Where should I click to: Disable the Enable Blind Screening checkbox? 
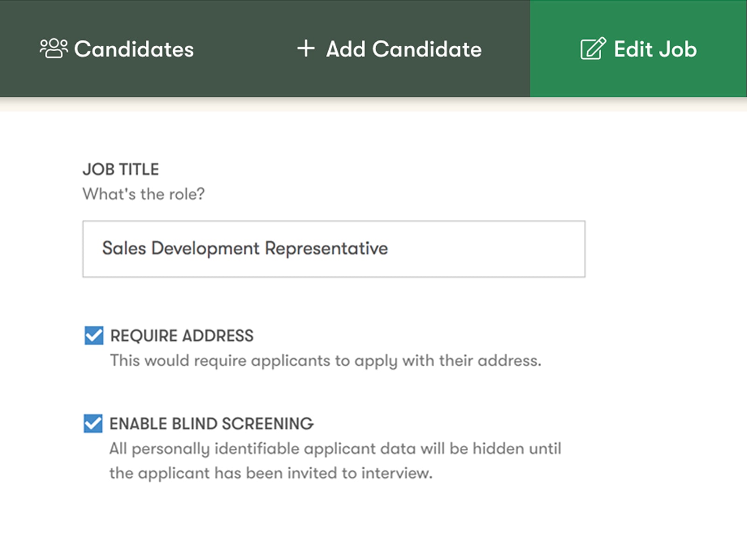point(93,423)
